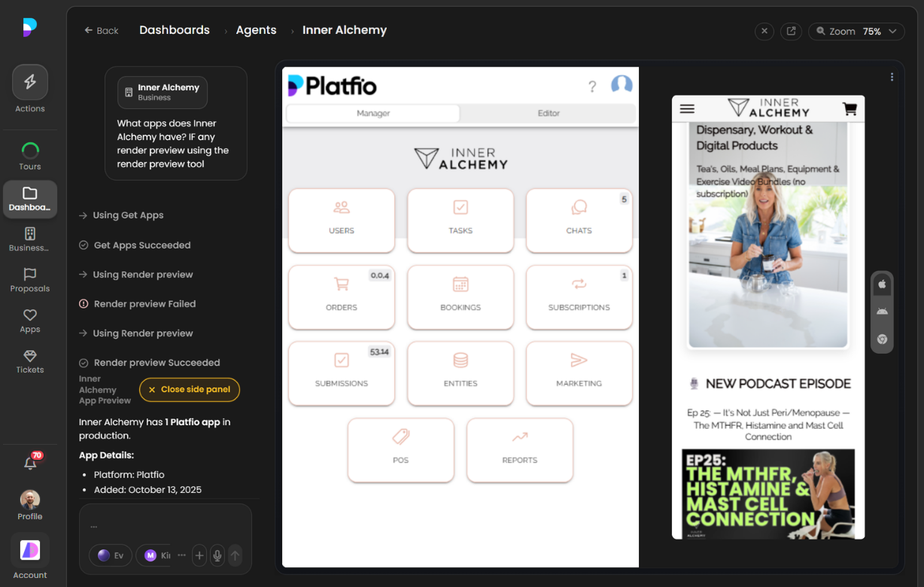Viewport: 924px width, 587px height.
Task: Open the POS tile
Action: [x=401, y=450]
